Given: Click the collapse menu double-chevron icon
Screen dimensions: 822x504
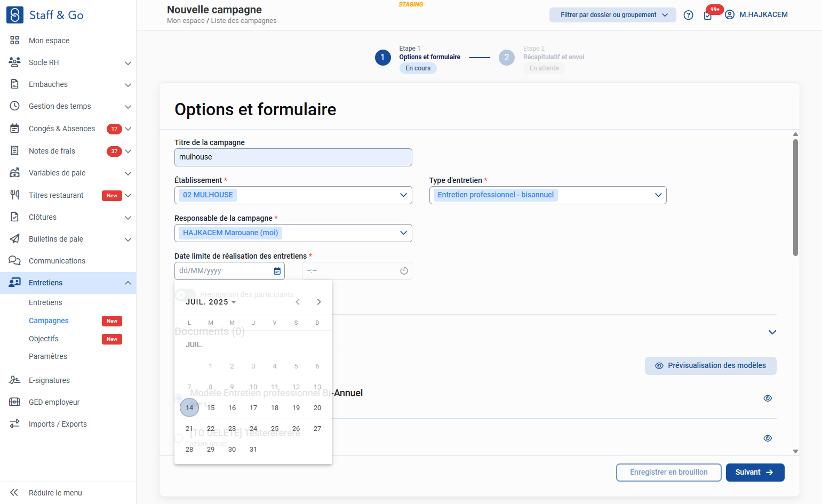Looking at the screenshot, I should (x=14, y=493).
